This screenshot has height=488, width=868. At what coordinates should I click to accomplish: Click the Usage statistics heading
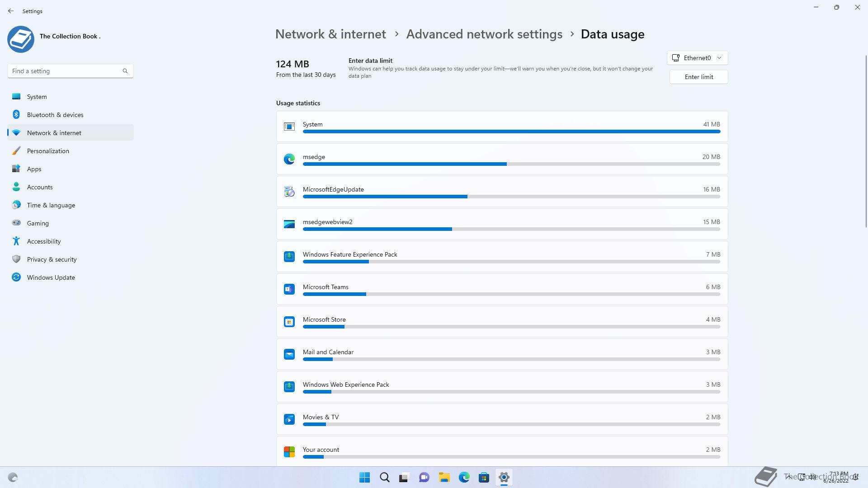[298, 103]
